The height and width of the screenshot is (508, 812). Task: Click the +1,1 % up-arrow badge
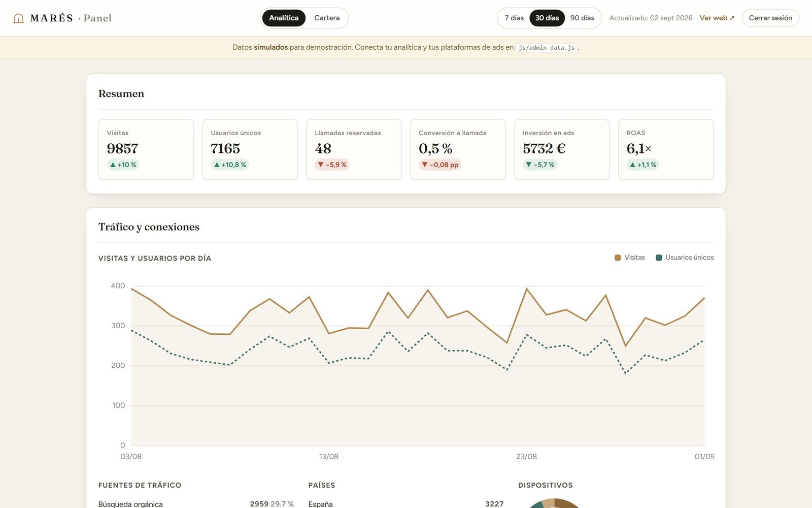(x=642, y=165)
